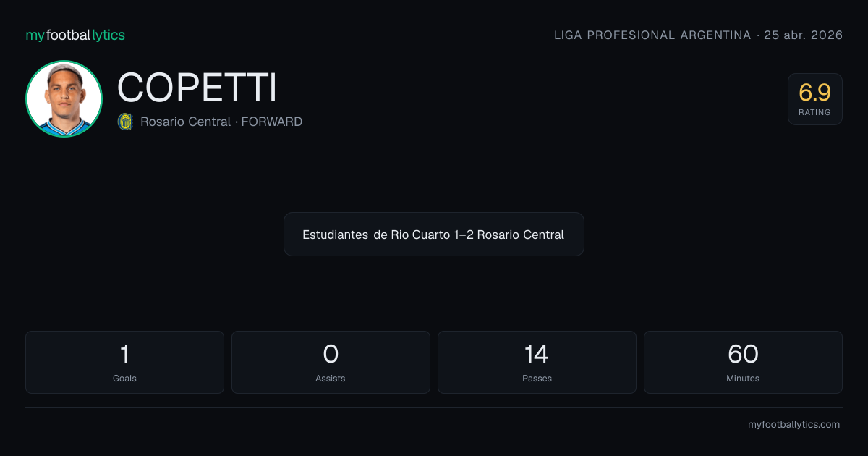Open the Estudiantes de Rio Cuarto 1–2 score box
The width and height of the screenshot is (868, 456).
tap(433, 234)
